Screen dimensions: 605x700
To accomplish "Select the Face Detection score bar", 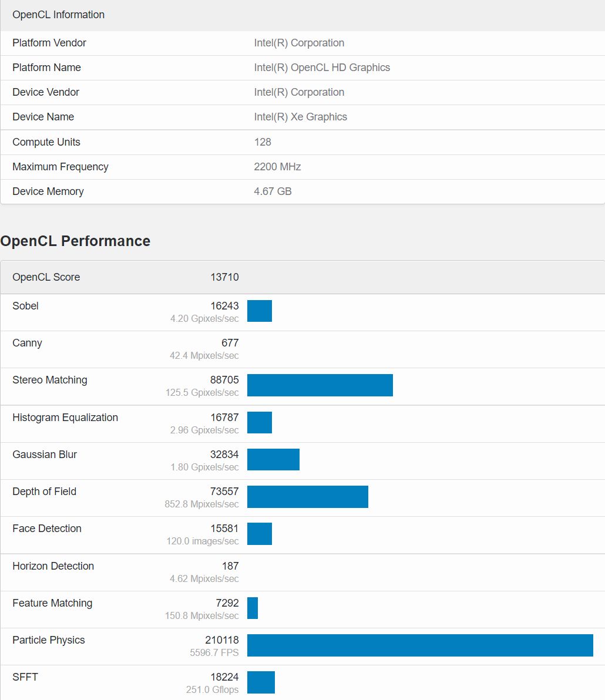I will [259, 534].
